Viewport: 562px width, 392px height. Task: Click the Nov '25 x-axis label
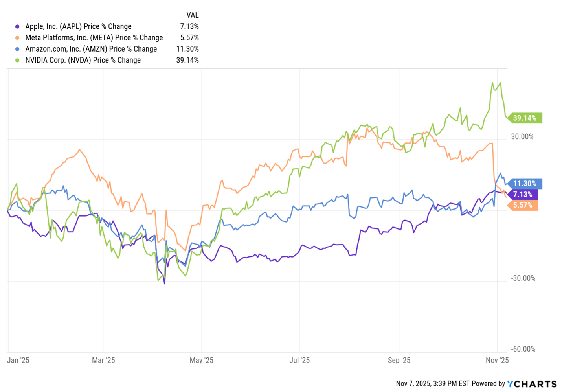[497, 360]
